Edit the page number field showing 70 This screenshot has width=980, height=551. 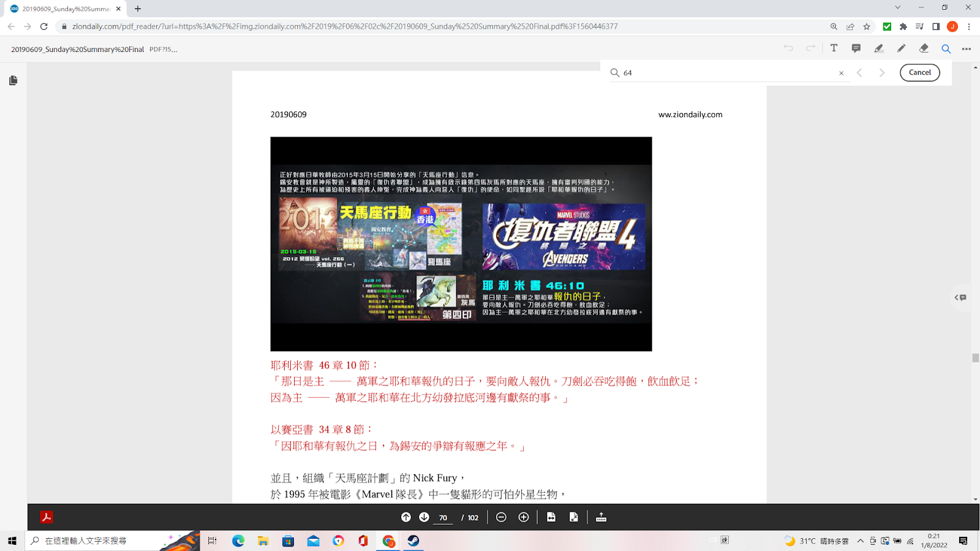(443, 518)
